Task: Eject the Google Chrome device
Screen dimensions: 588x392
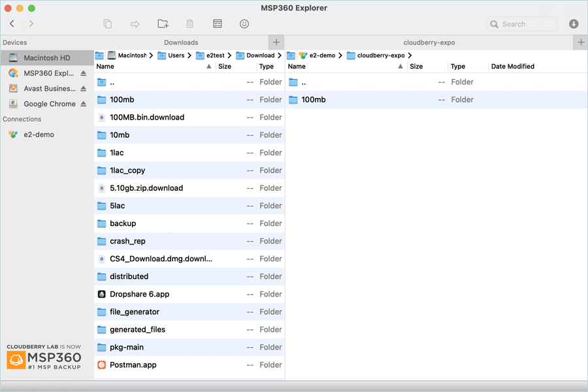Action: click(84, 104)
